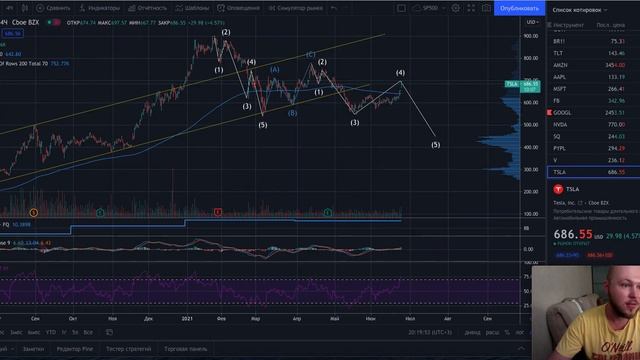Select the 5л five-year range
640x360 pixels.
[x=75, y=332]
